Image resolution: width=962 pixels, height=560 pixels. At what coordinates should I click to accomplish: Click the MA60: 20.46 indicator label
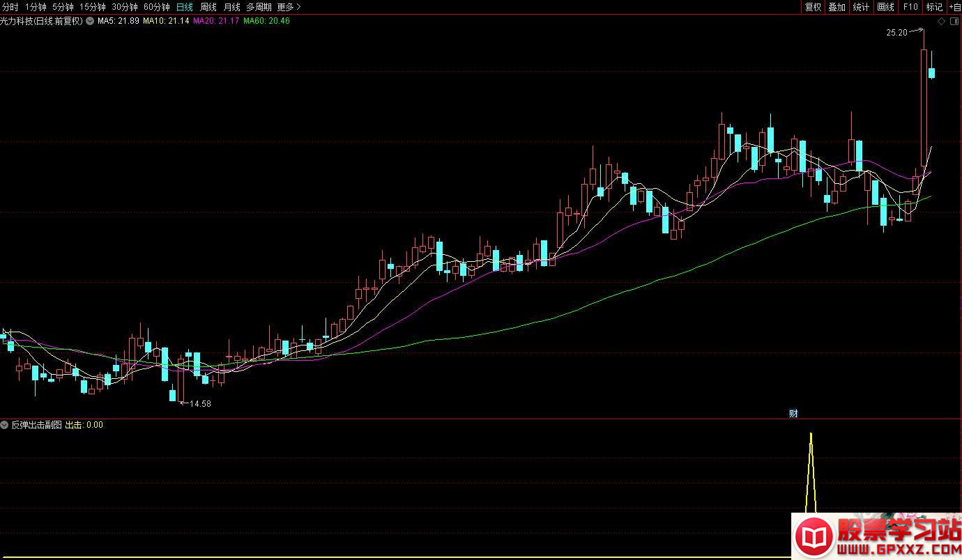click(266, 21)
